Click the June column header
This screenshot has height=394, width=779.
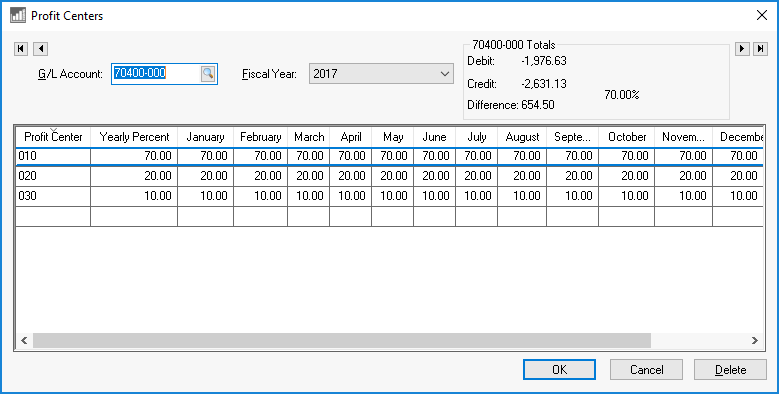(x=434, y=137)
